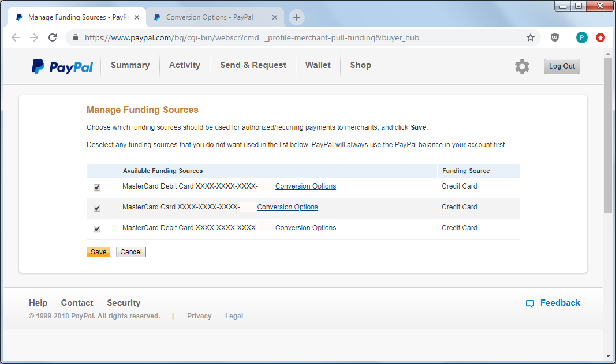This screenshot has width=616, height=364.
Task: Open Conversion Options for MasterCard Card row
Action: [x=288, y=207]
